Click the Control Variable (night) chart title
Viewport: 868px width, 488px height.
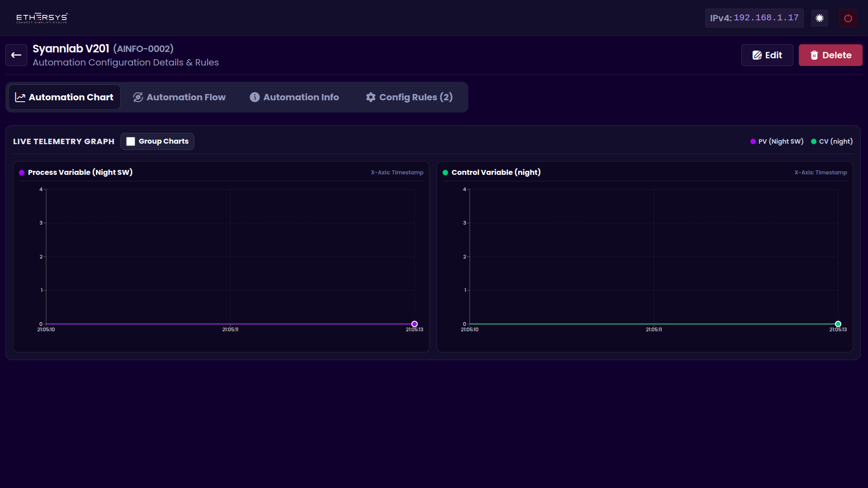coord(496,173)
